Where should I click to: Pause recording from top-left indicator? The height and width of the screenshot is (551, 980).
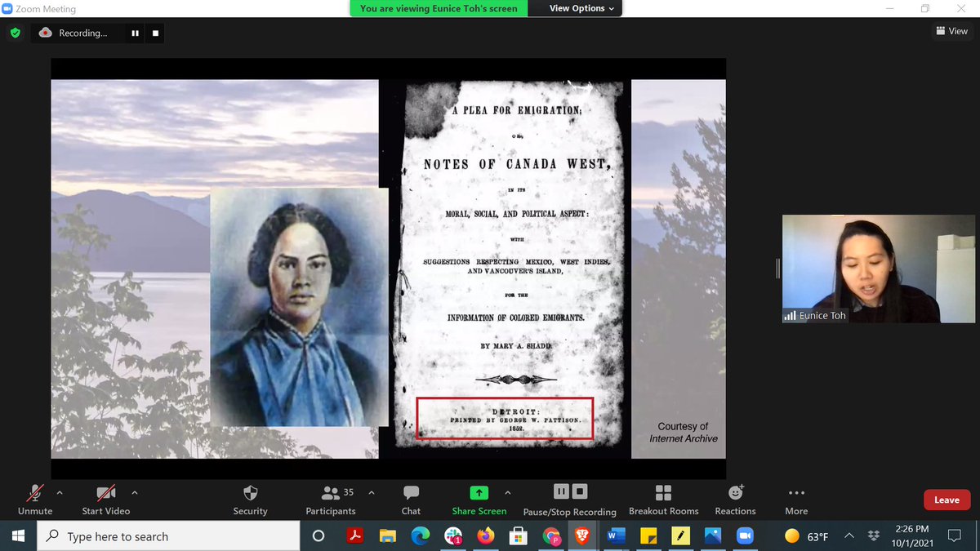pyautogui.click(x=135, y=33)
